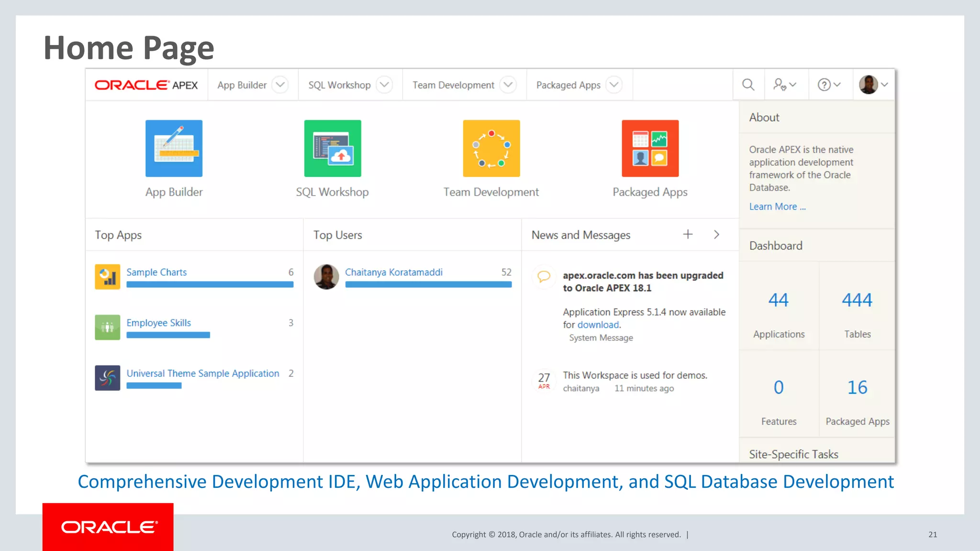The height and width of the screenshot is (551, 980).
Task: Click the Sample Charts app icon
Action: 107,277
